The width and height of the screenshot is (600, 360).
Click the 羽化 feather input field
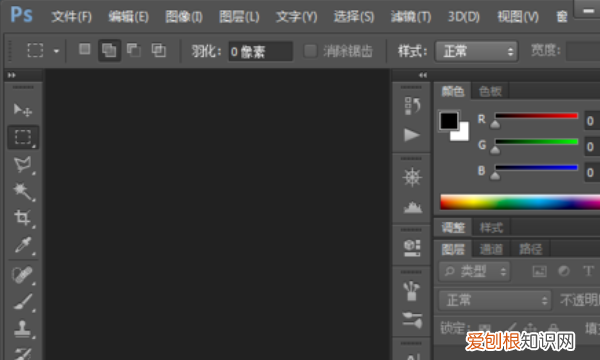click(x=260, y=51)
